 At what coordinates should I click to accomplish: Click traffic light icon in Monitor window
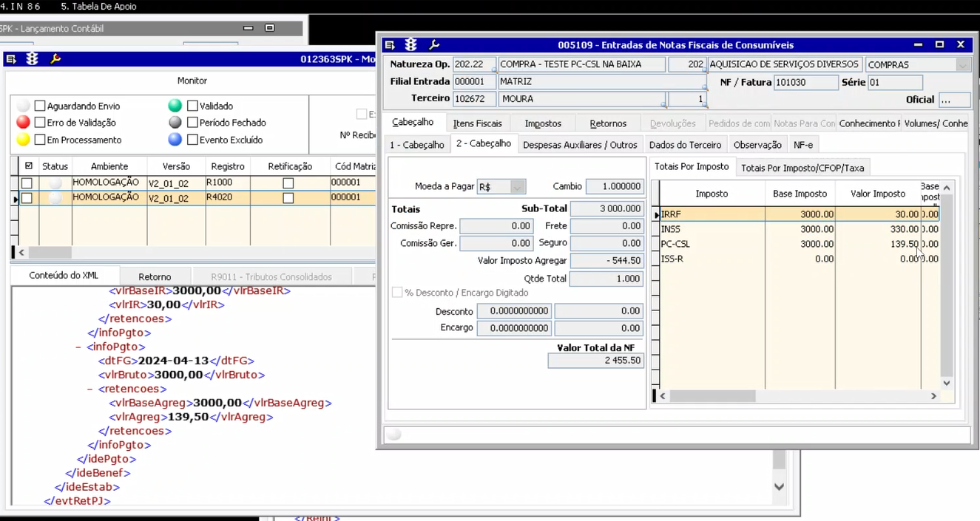coord(33,59)
